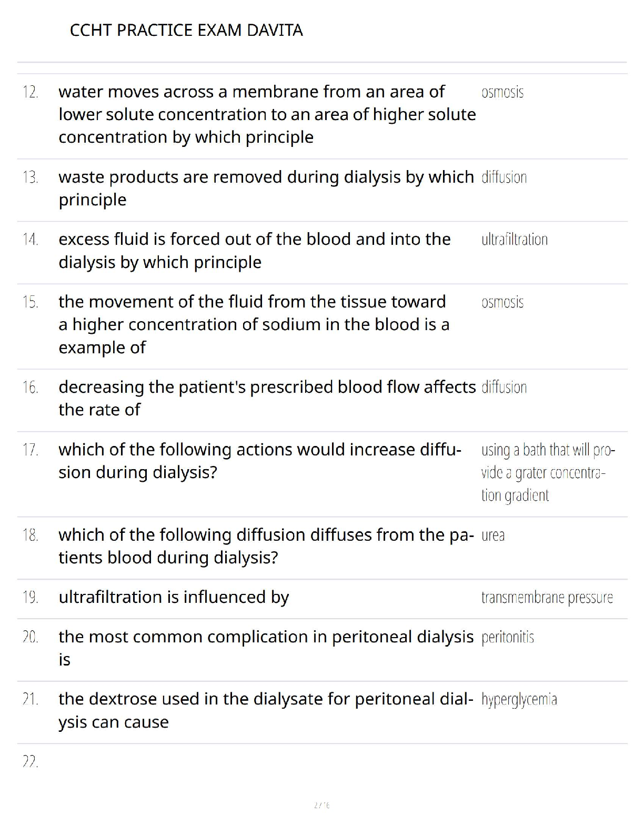The width and height of the screenshot is (644, 834).
Task: Click question 18 about diffusing from patients blood
Action: [x=266, y=546]
